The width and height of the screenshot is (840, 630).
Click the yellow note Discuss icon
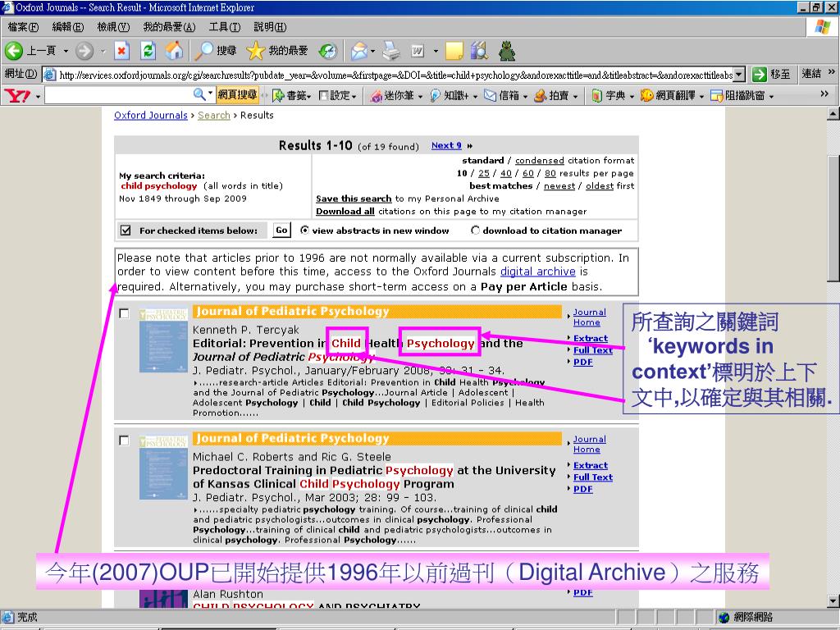[454, 51]
